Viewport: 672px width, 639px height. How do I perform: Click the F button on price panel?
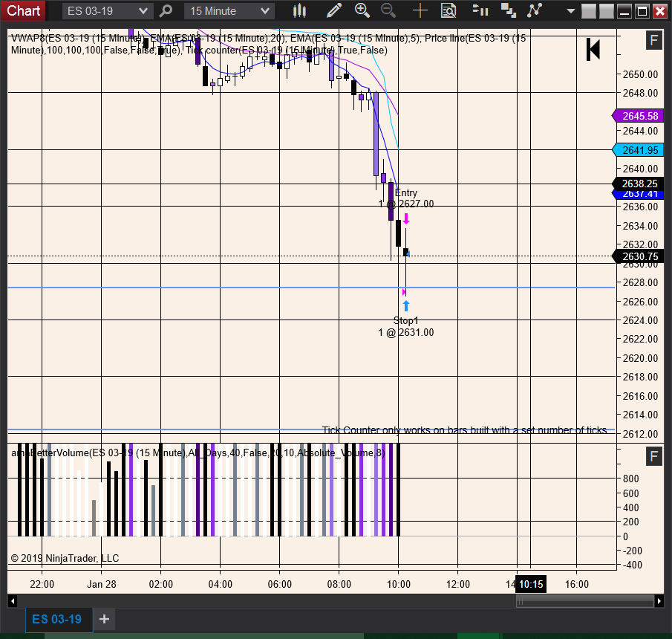[x=653, y=41]
